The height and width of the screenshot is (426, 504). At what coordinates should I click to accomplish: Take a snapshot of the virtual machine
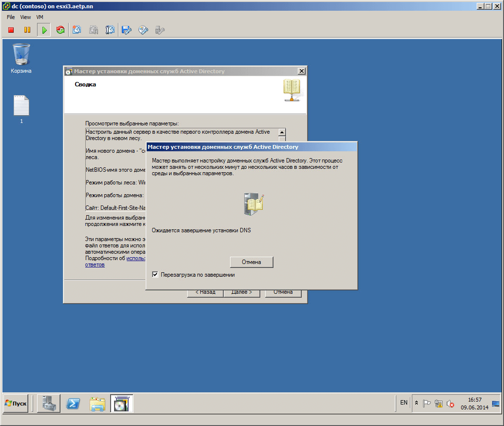[77, 30]
